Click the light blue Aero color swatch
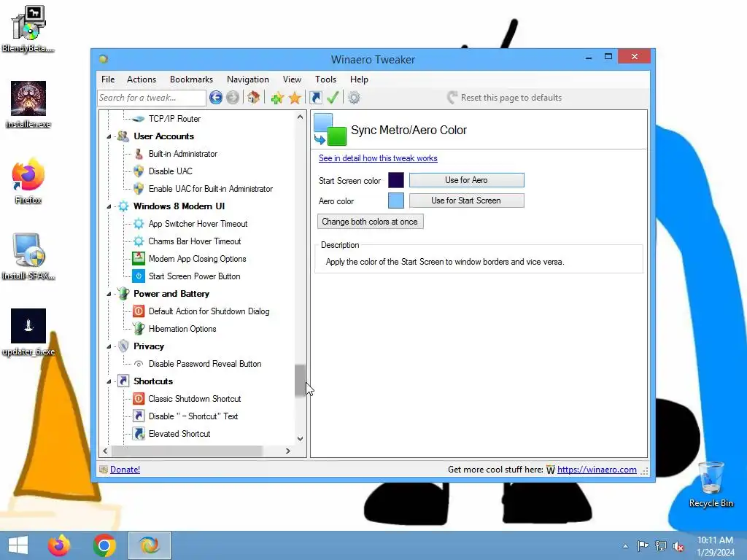Screen dimensions: 747x560 coord(396,201)
